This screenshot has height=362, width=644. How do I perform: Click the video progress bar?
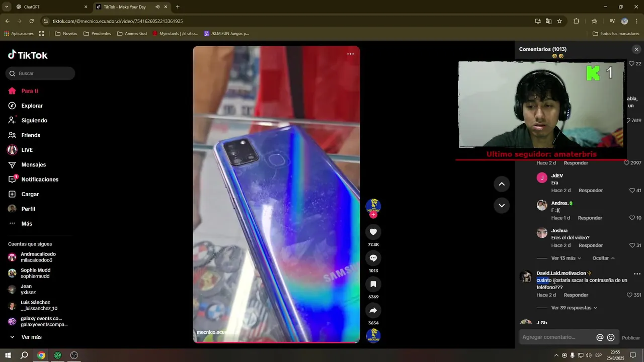pos(276,342)
